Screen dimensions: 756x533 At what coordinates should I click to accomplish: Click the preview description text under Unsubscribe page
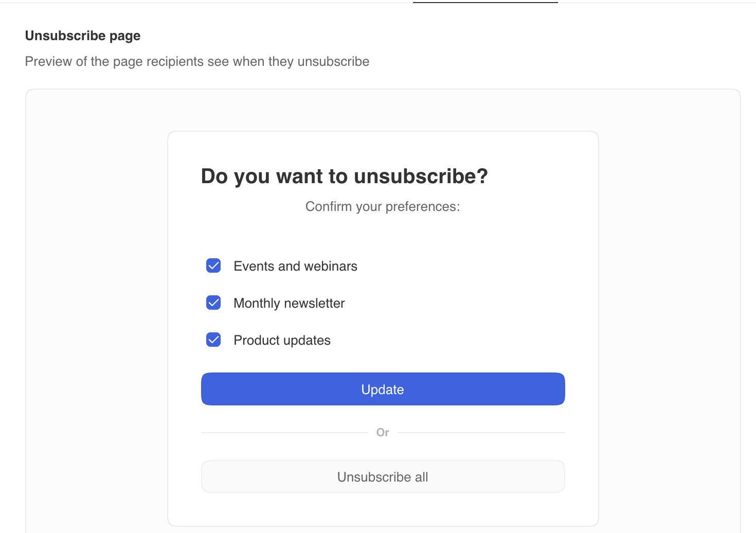coord(197,61)
